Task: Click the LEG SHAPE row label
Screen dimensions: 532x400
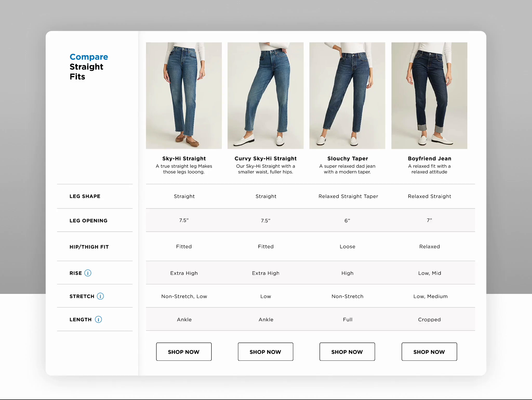Action: pyautogui.click(x=85, y=196)
